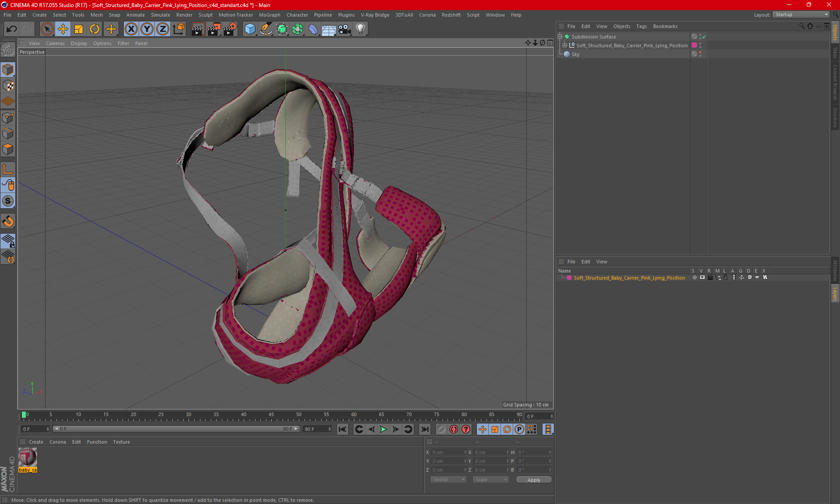Toggle Subdivision Surface enable checkmark

point(704,37)
